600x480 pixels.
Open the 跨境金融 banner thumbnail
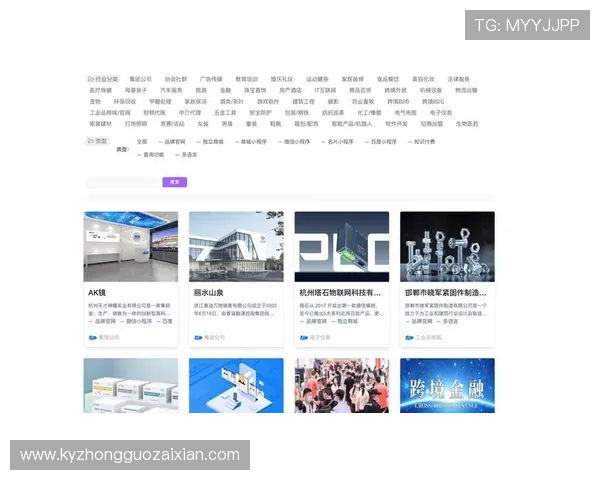[448, 385]
